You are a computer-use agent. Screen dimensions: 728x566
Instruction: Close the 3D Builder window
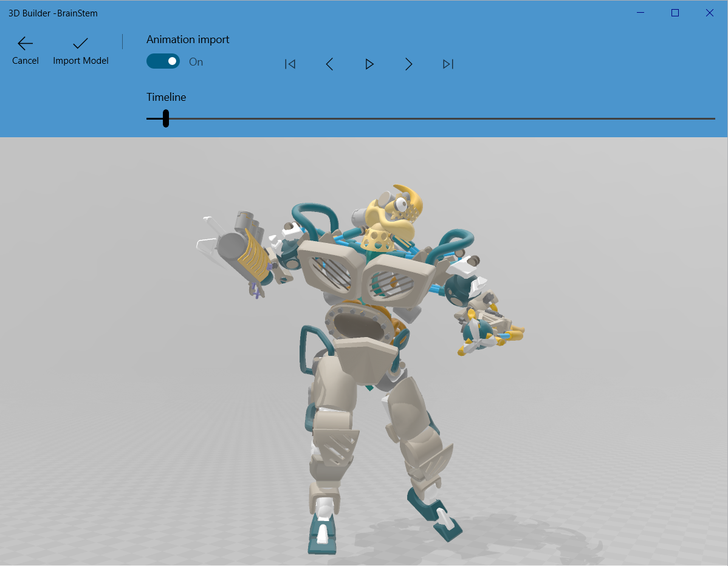pos(709,13)
